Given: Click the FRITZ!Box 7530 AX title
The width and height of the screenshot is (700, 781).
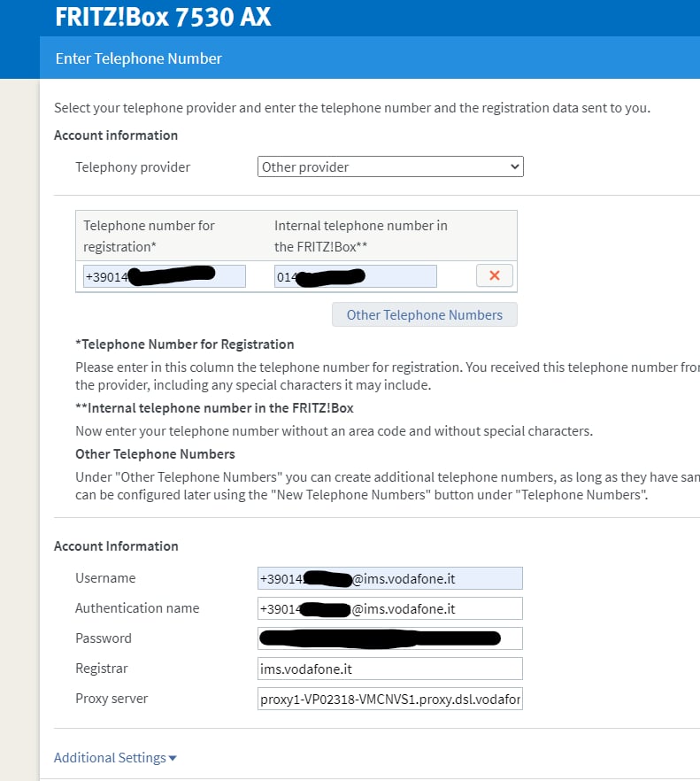Looking at the screenshot, I should tap(163, 17).
